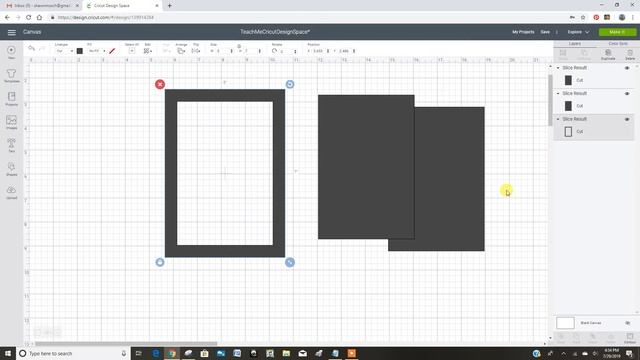640x360 pixels.
Task: Click the rotate icon in Rotate field
Action: 274,51
